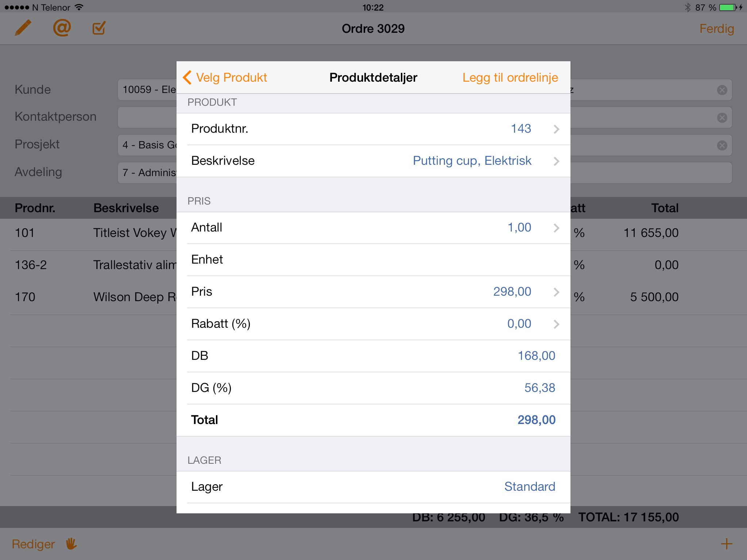Tap the 11 655,00 total cell
Screen dimensions: 747x560
coord(651,233)
